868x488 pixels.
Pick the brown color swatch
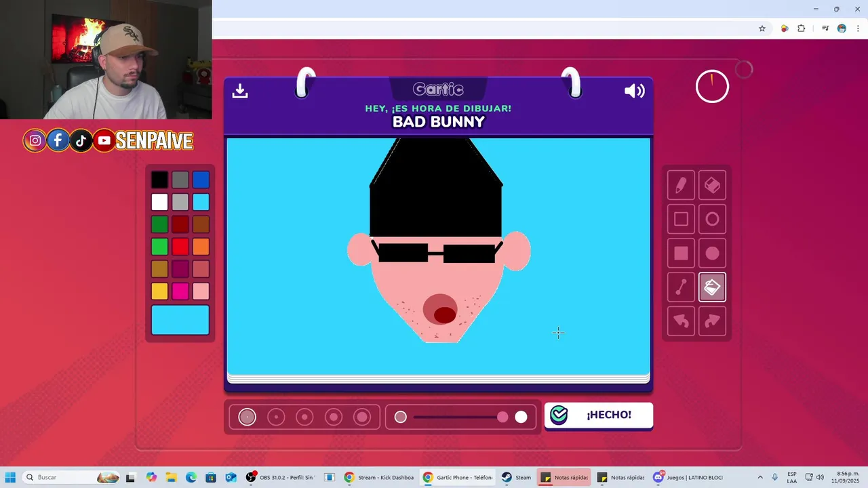(201, 224)
